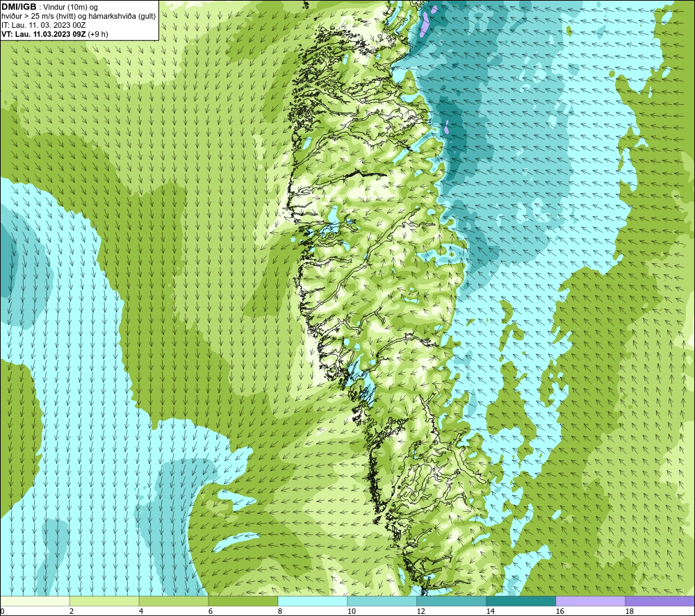Click the 'hviður > 25 m/s (hvítt)' legend line
Screen dimensions: 695x616
tap(79, 17)
